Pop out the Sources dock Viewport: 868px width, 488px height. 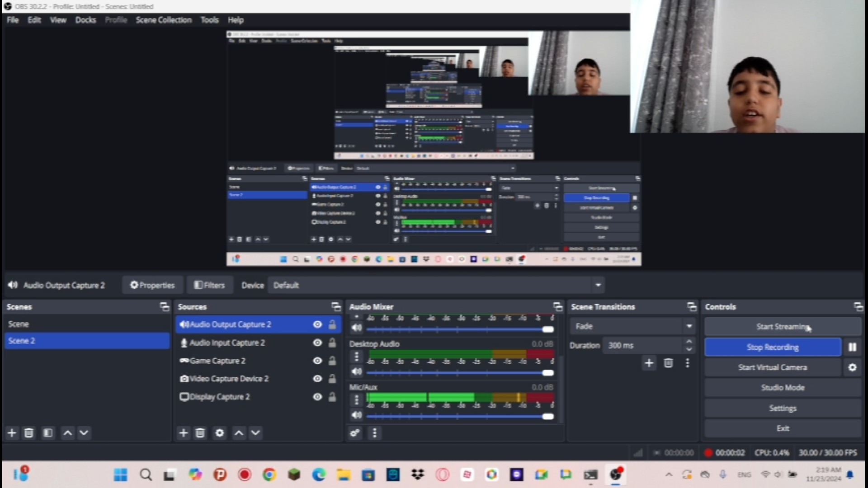click(x=336, y=307)
